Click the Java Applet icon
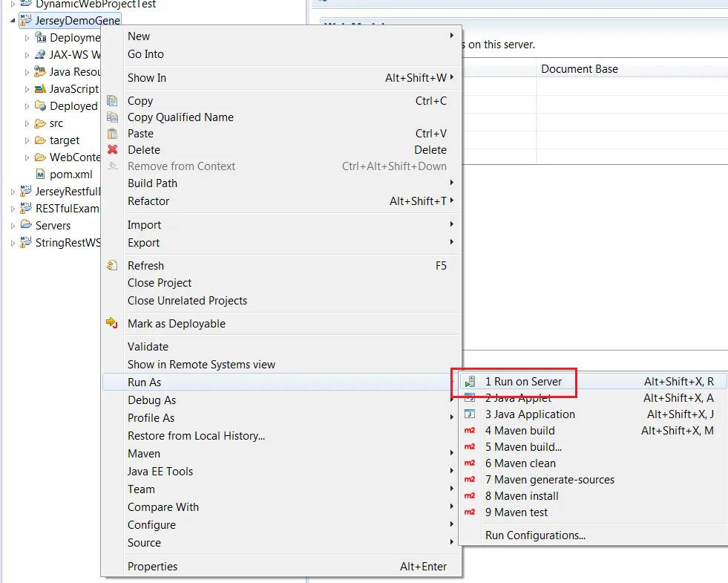 pyautogui.click(x=470, y=397)
